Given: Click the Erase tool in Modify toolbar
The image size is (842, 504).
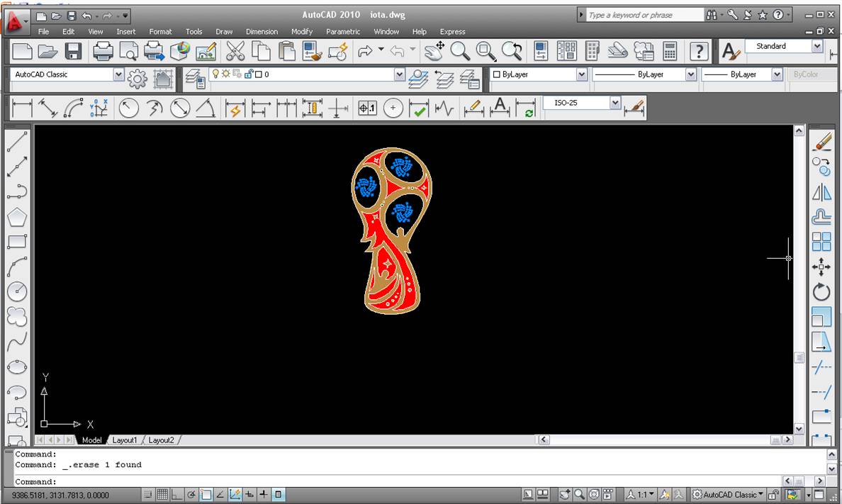Looking at the screenshot, I should [821, 142].
